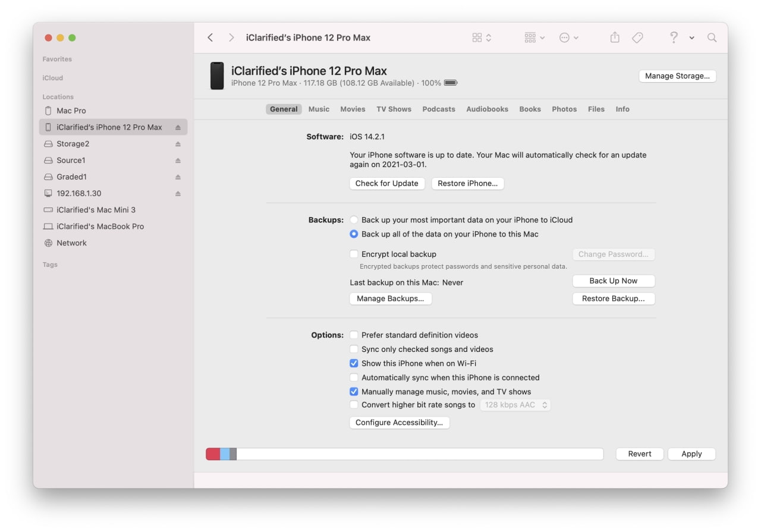Click the iPhone device image in header
The width and height of the screenshot is (761, 532).
pyautogui.click(x=217, y=76)
